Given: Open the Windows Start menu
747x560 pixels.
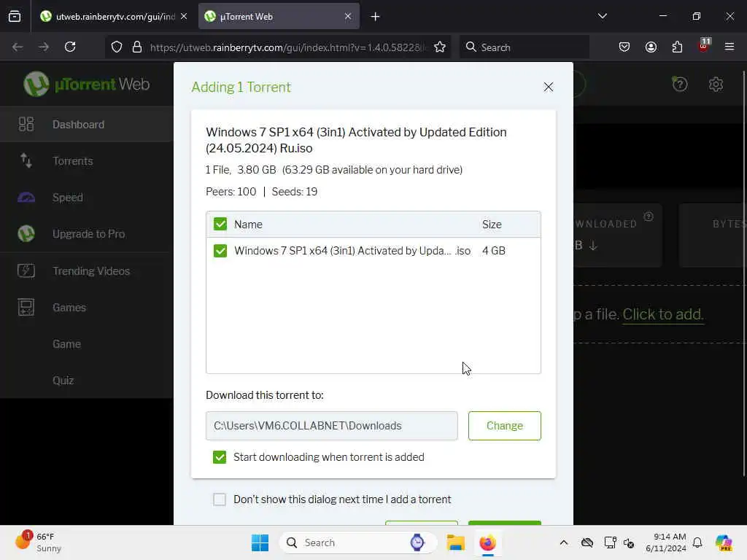Looking at the screenshot, I should pyautogui.click(x=260, y=542).
